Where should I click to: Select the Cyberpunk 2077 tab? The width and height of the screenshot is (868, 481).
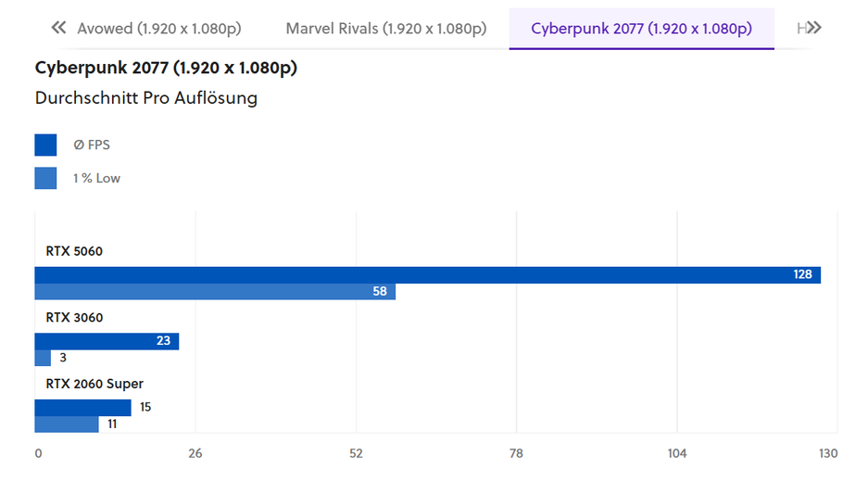pyautogui.click(x=641, y=29)
